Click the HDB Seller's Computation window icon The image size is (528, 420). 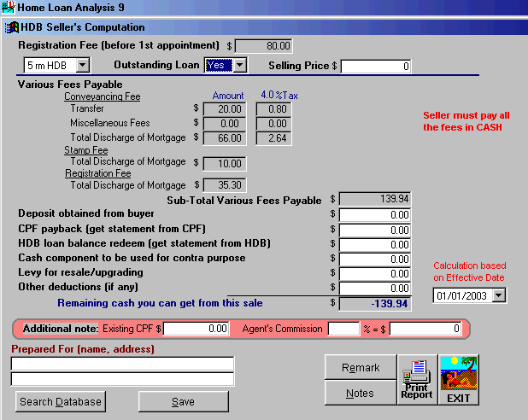[x=11, y=27]
